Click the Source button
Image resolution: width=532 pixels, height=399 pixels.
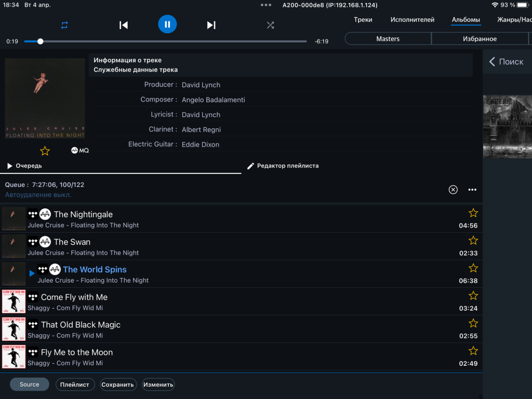tap(29, 384)
